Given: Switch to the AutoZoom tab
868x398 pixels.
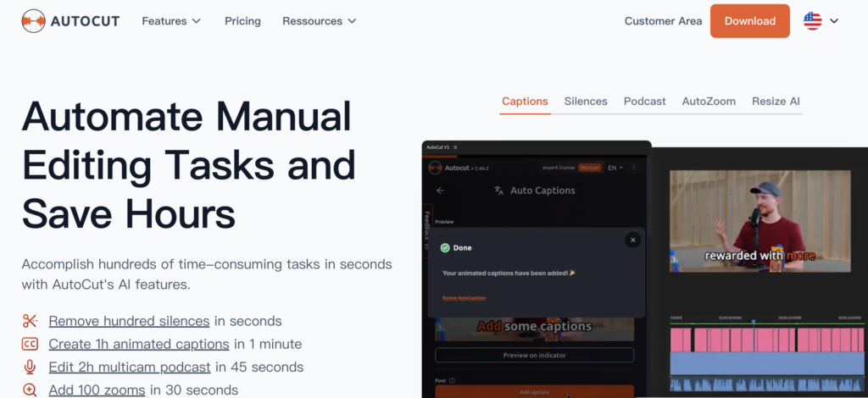Looking at the screenshot, I should pyautogui.click(x=709, y=101).
